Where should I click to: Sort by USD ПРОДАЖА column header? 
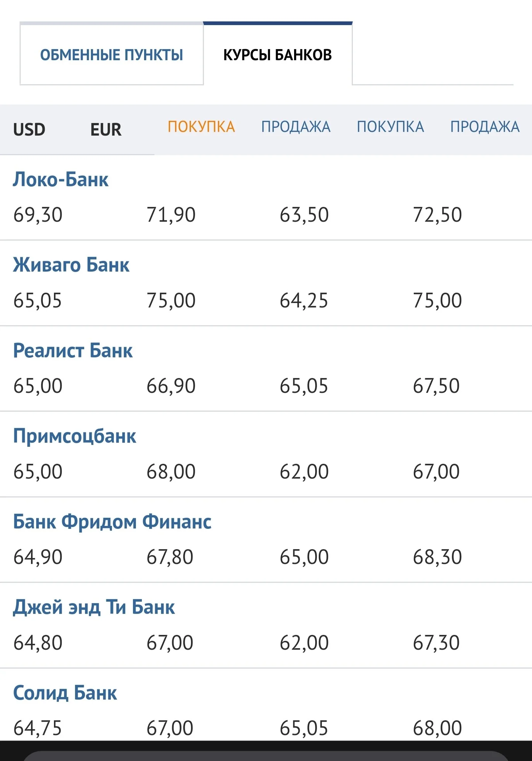(296, 127)
